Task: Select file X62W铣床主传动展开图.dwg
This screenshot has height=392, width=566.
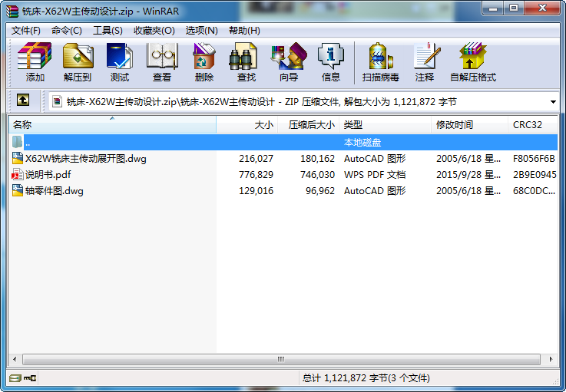Action: (x=85, y=158)
